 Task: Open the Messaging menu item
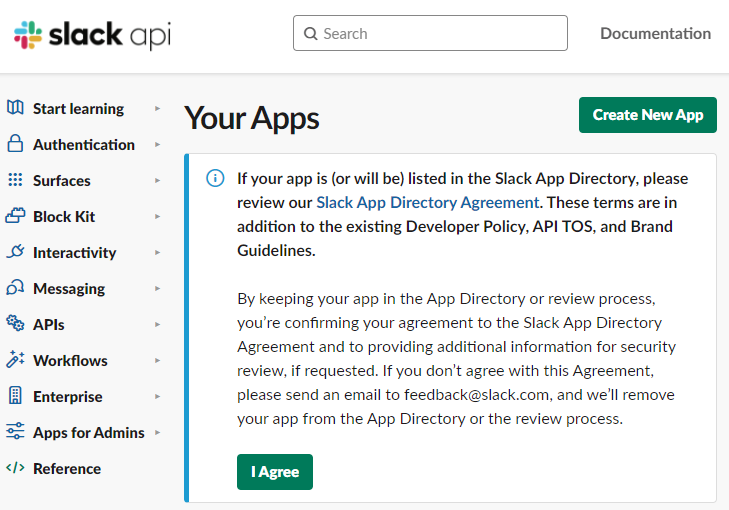(69, 289)
